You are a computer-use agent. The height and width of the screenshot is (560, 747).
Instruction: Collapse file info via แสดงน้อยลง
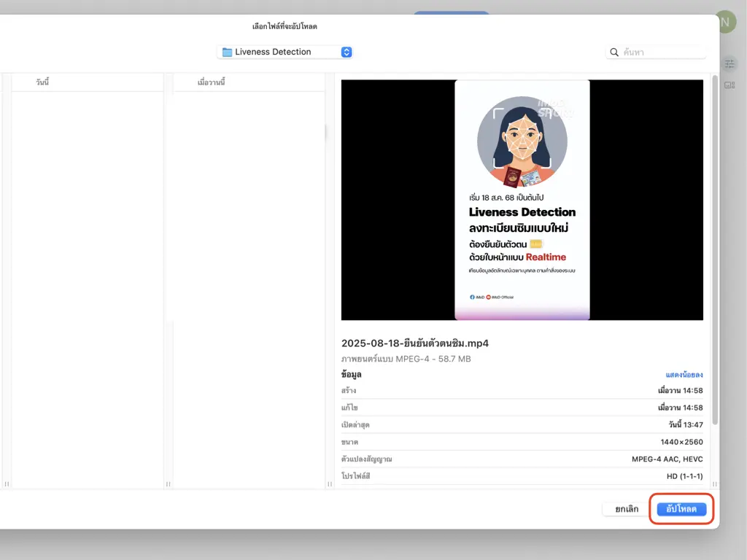tap(684, 375)
